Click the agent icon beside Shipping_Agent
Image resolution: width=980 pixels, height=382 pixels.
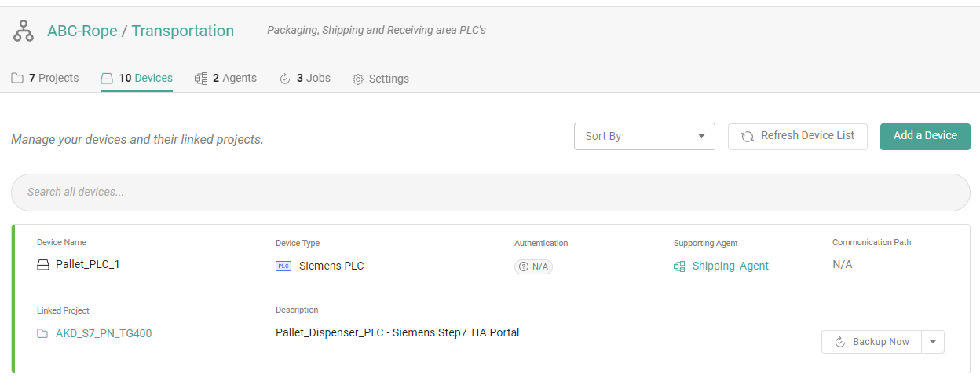679,266
